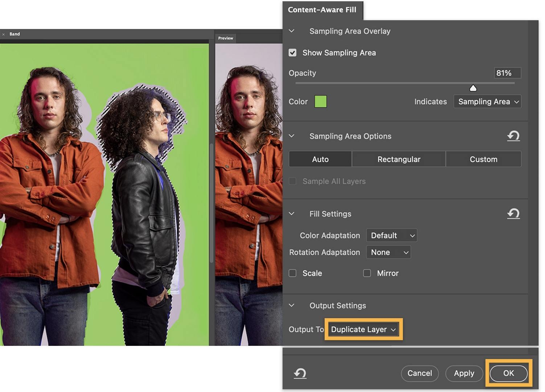Image resolution: width=545 pixels, height=392 pixels.
Task: Open the Indicates dropdown
Action: [x=487, y=102]
